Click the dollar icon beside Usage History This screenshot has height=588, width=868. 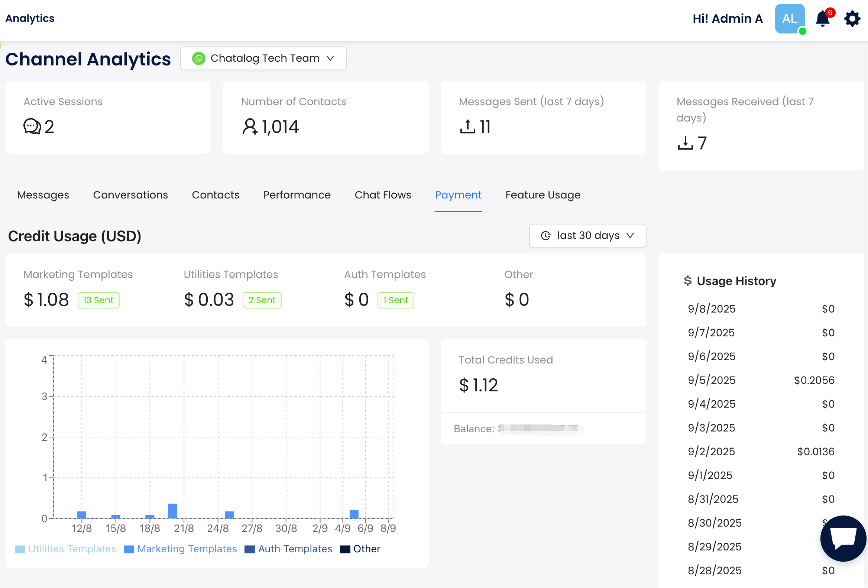pos(688,281)
